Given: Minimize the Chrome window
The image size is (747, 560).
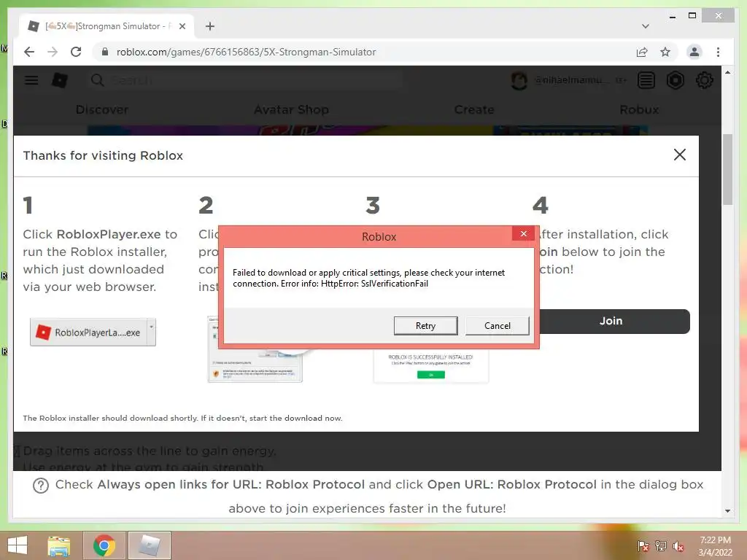Looking at the screenshot, I should pos(672,16).
